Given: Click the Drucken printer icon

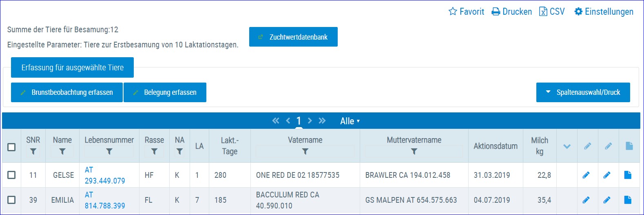Looking at the screenshot, I should (x=496, y=11).
